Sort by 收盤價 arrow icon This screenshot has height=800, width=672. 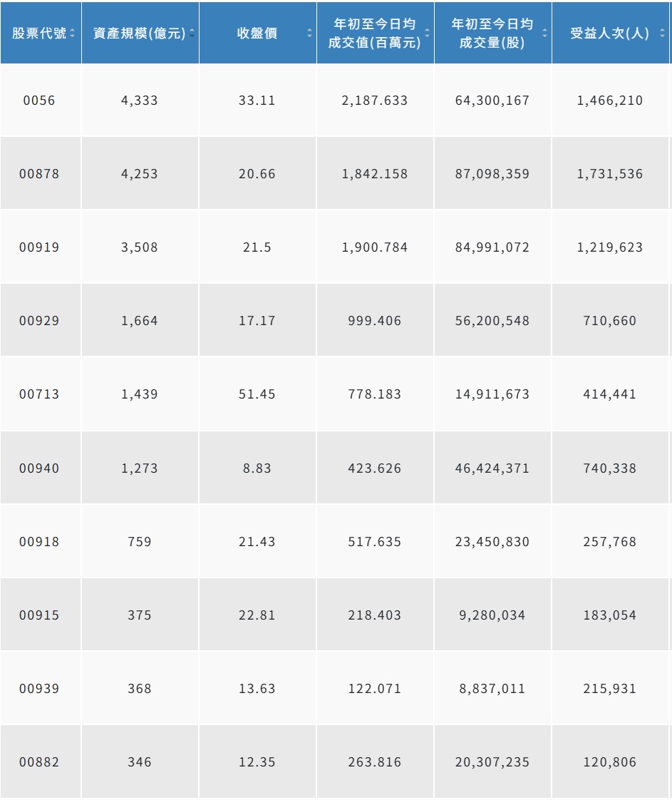pos(309,34)
